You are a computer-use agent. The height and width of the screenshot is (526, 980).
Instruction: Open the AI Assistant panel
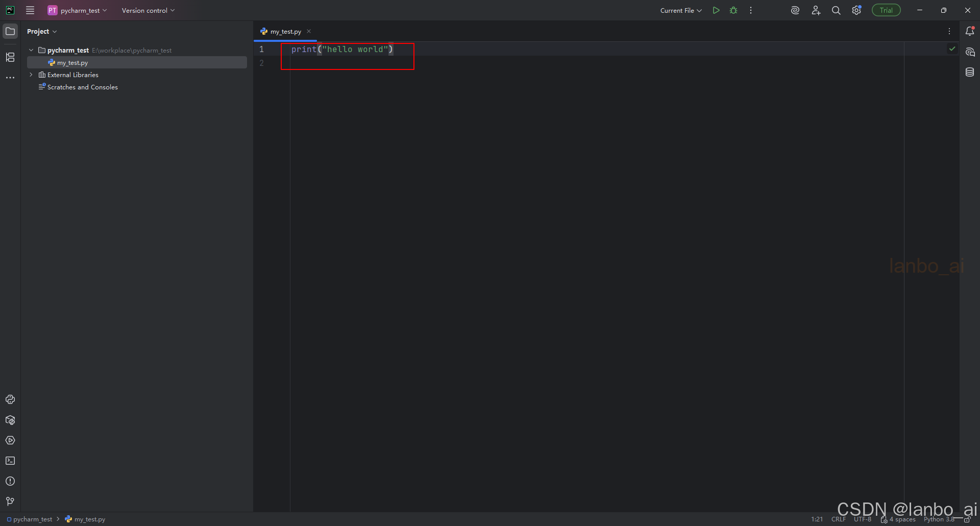970,52
